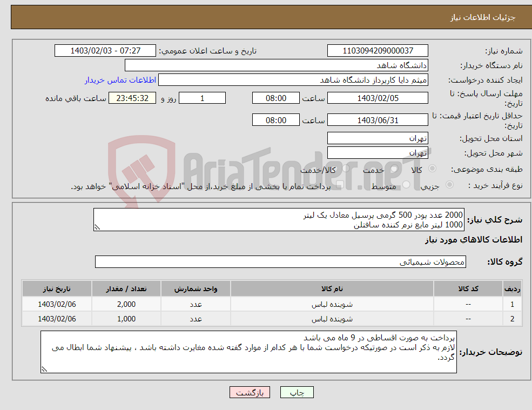Viewport: 532px width, 410px height.
Task: Click the announcement date field 1403/02/03 - 07:27
Action: coord(105,51)
